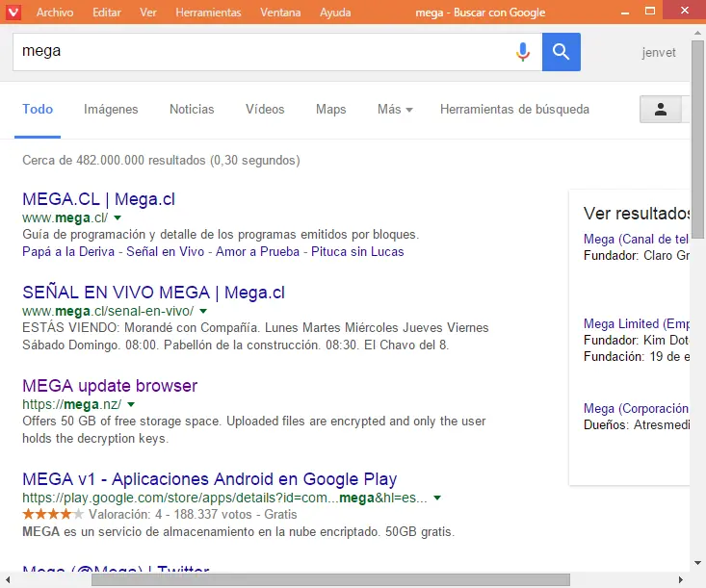Click 'Fundación: 19 de e' panel text

(637, 357)
